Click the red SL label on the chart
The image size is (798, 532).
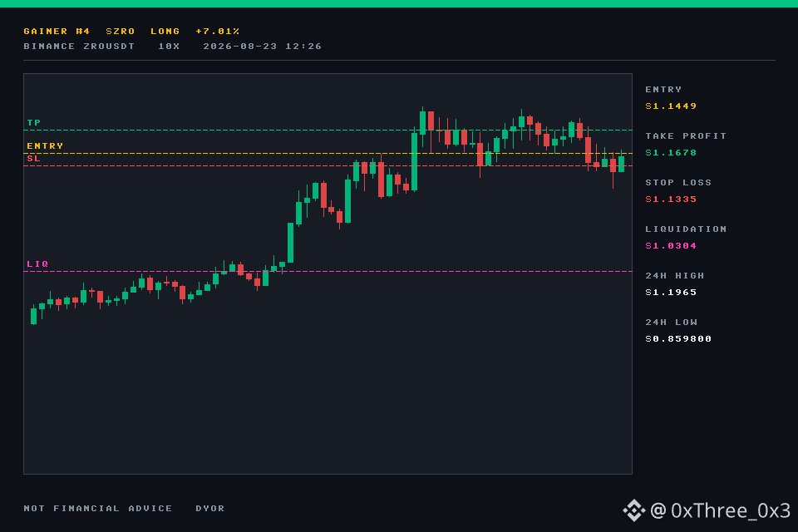click(x=33, y=158)
